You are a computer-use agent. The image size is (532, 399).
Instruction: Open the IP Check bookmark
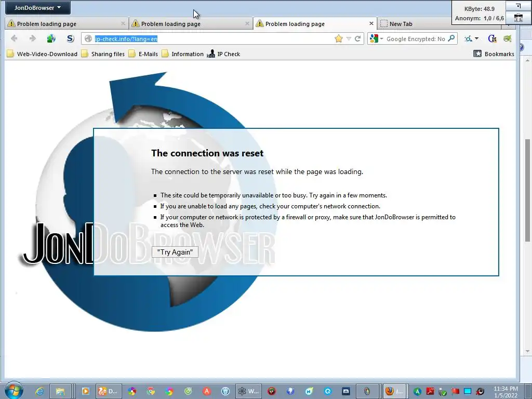tap(223, 54)
